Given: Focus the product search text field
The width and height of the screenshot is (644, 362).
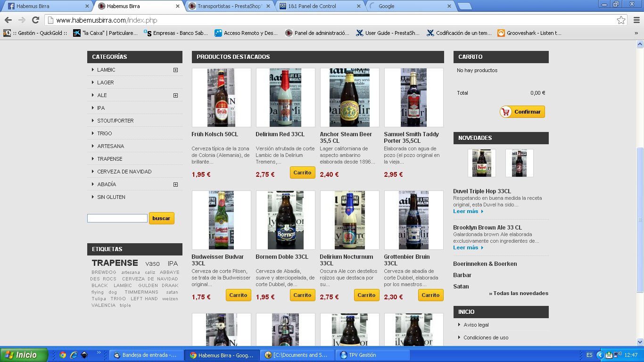Looking at the screenshot, I should point(117,218).
